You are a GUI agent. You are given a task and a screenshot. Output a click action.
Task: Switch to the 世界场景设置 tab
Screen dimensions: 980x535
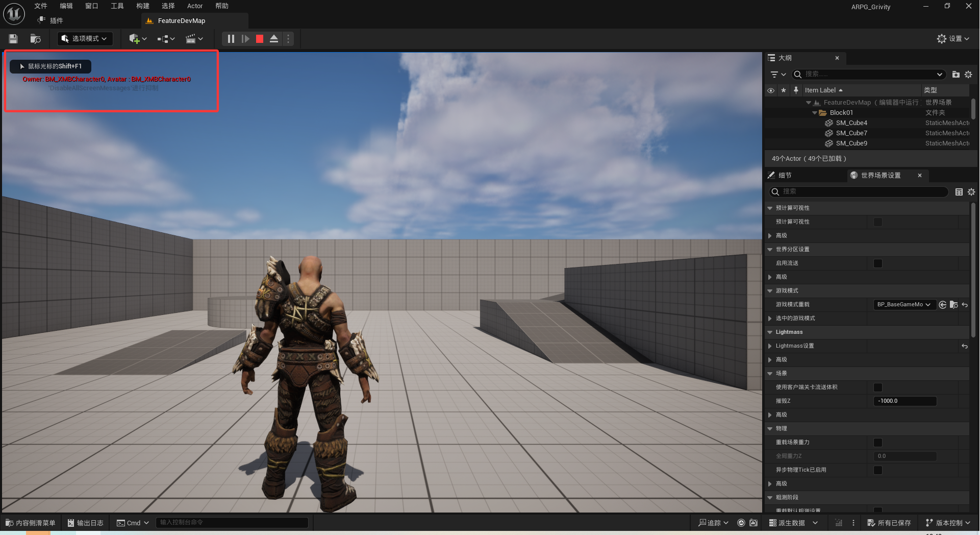881,176
